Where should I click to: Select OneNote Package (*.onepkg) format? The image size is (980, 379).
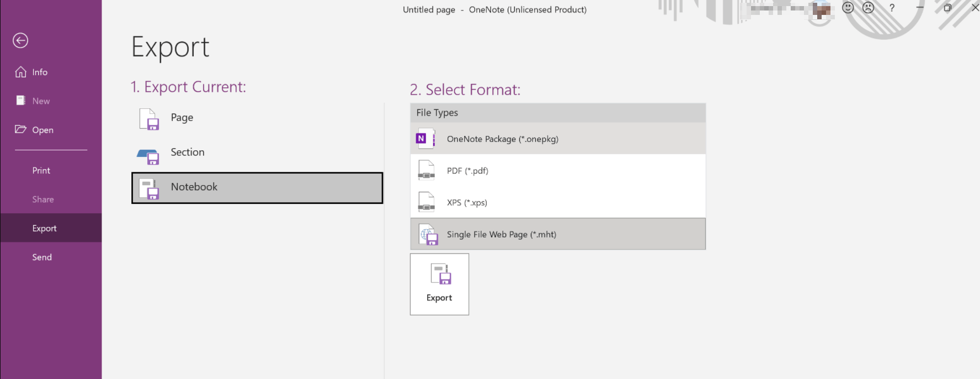(558, 139)
